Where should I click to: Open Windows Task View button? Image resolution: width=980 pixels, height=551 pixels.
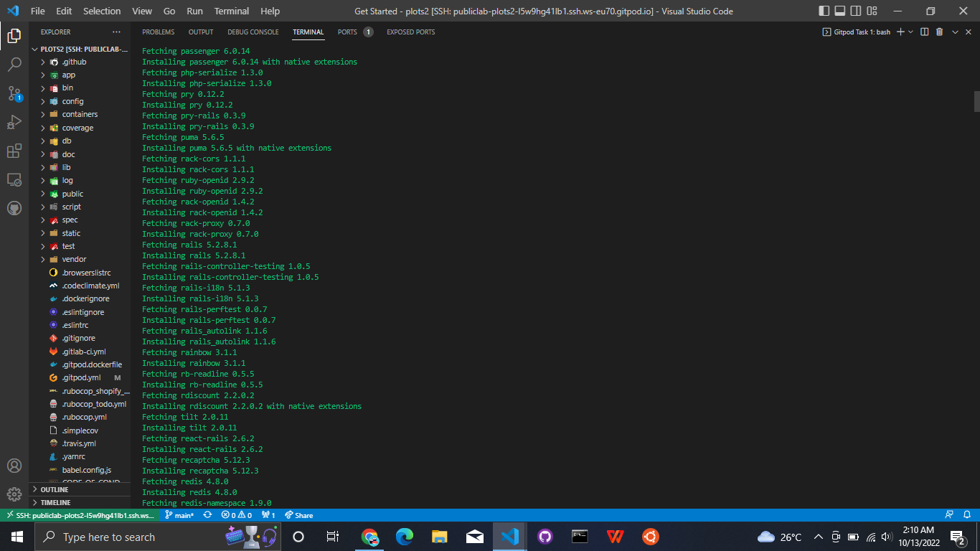click(x=333, y=537)
